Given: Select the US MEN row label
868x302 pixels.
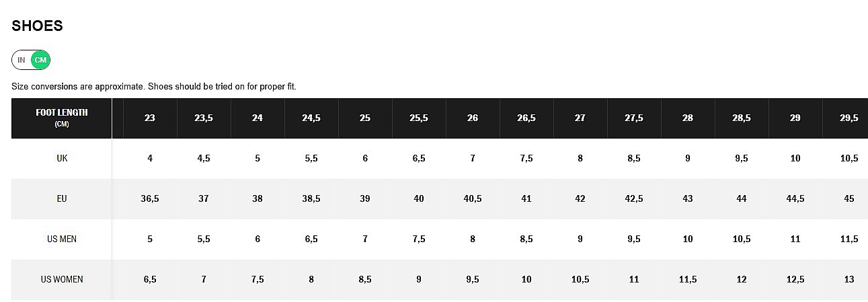Looking at the screenshot, I should pyautogui.click(x=62, y=239).
